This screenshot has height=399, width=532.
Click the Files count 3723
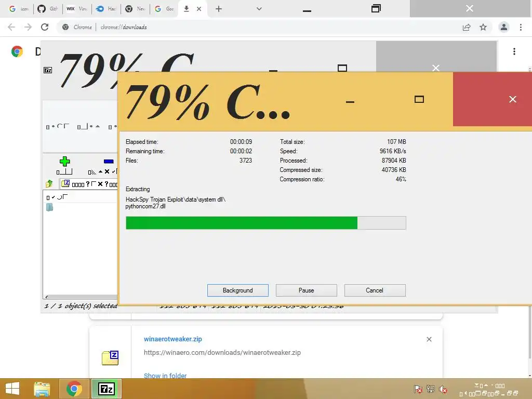click(x=245, y=161)
